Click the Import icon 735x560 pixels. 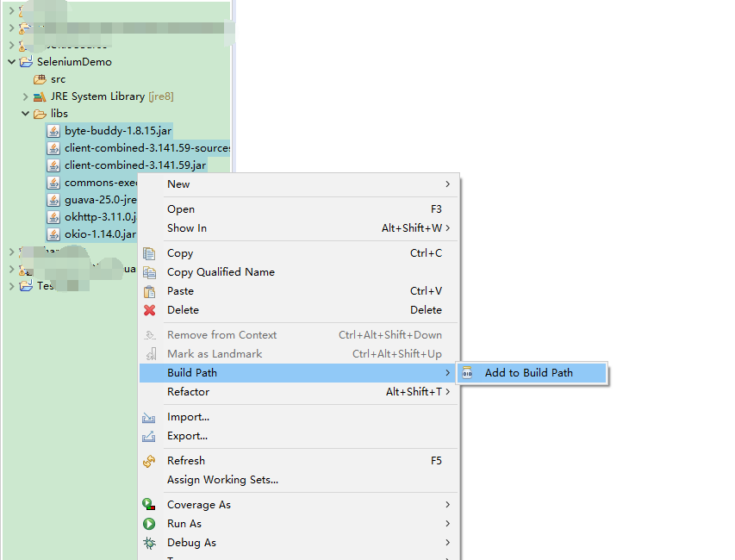coord(148,417)
